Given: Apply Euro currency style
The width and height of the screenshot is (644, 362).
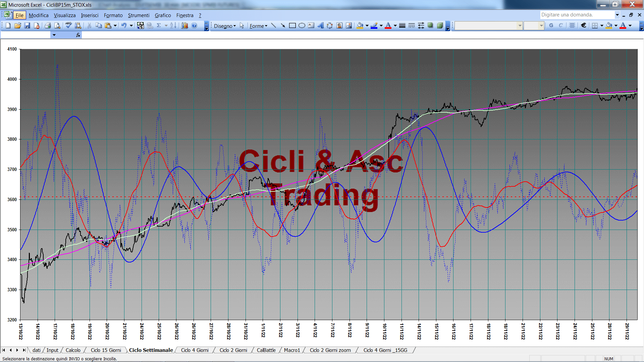Looking at the screenshot, I should tap(584, 25).
